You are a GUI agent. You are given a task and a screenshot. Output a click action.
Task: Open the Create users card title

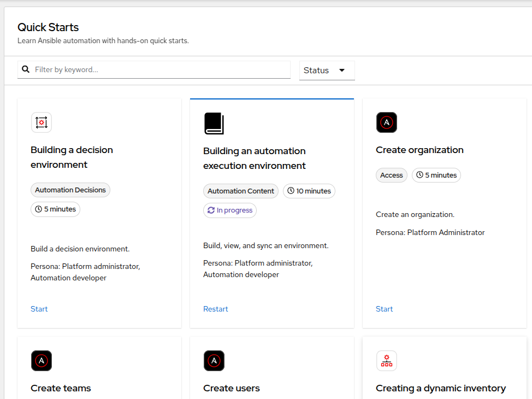pyautogui.click(x=232, y=388)
